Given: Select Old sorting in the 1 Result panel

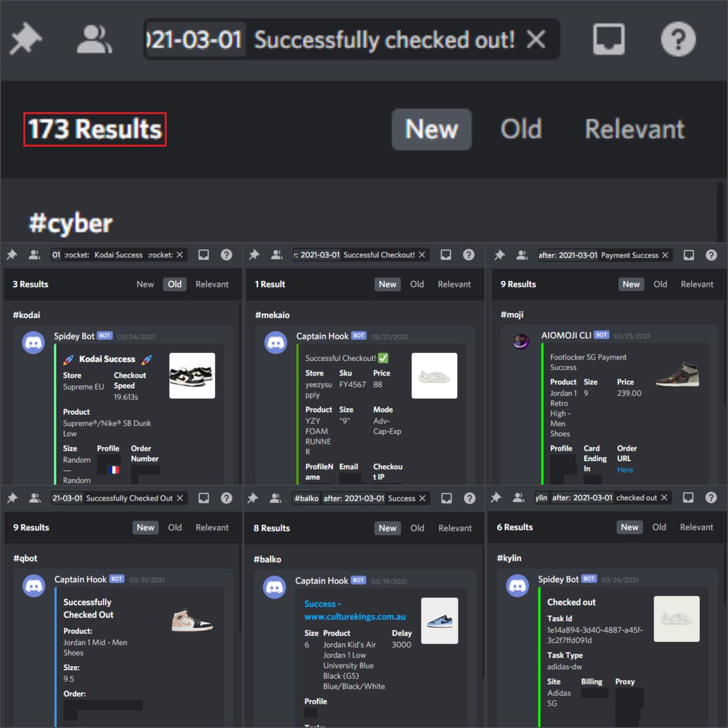Looking at the screenshot, I should (x=417, y=284).
